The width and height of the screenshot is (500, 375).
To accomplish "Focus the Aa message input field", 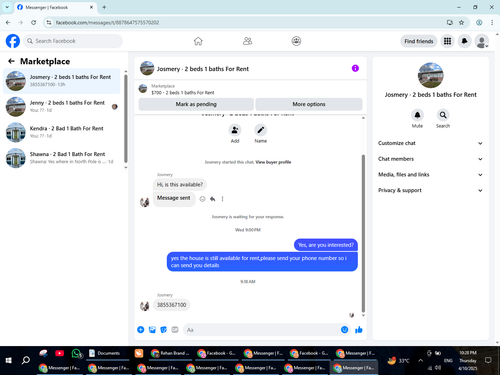I will coord(262,330).
